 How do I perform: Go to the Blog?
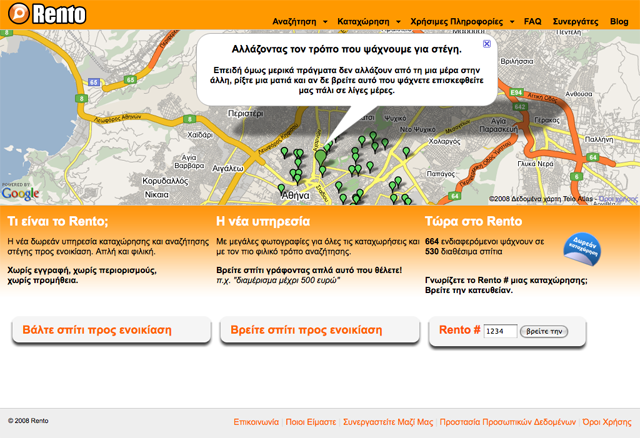pyautogui.click(x=619, y=22)
